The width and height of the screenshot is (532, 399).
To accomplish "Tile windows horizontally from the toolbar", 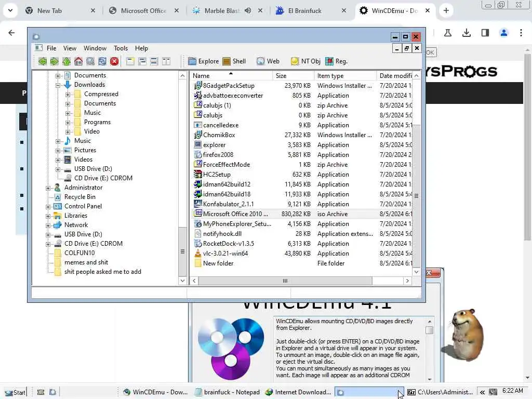I will click(x=154, y=61).
